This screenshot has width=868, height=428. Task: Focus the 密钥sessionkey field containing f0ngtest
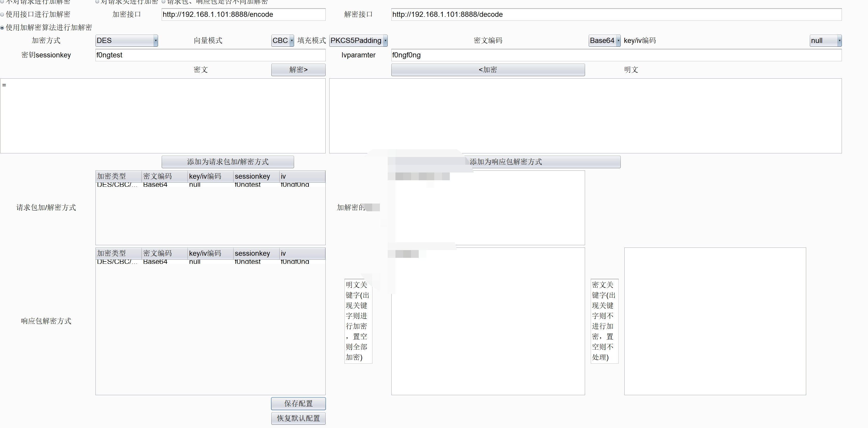[210, 55]
